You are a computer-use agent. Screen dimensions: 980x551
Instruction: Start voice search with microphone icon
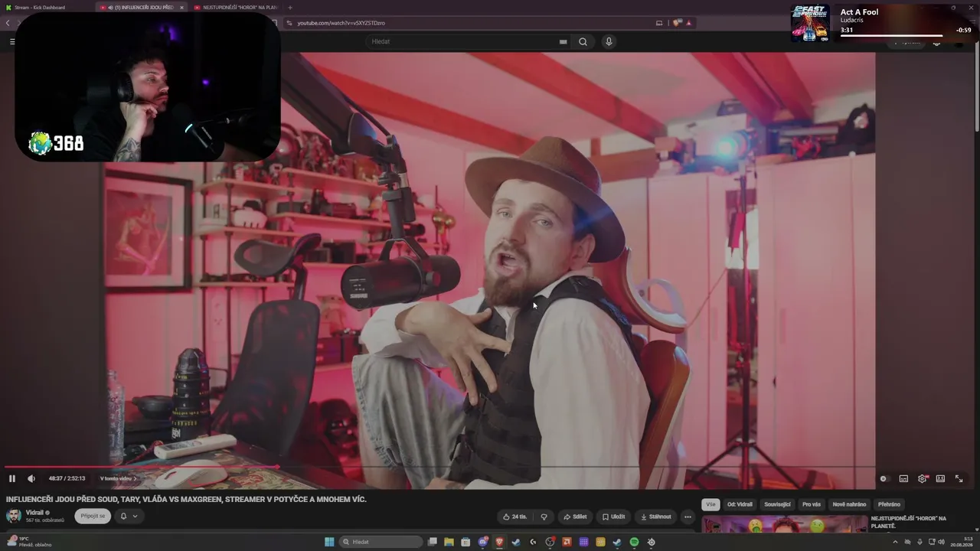coord(609,41)
